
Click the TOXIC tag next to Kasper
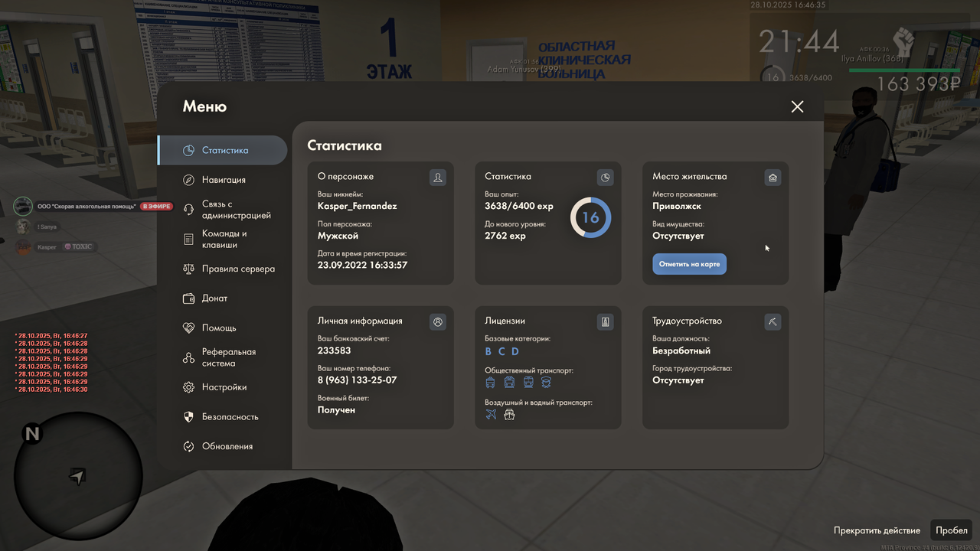pyautogui.click(x=79, y=247)
